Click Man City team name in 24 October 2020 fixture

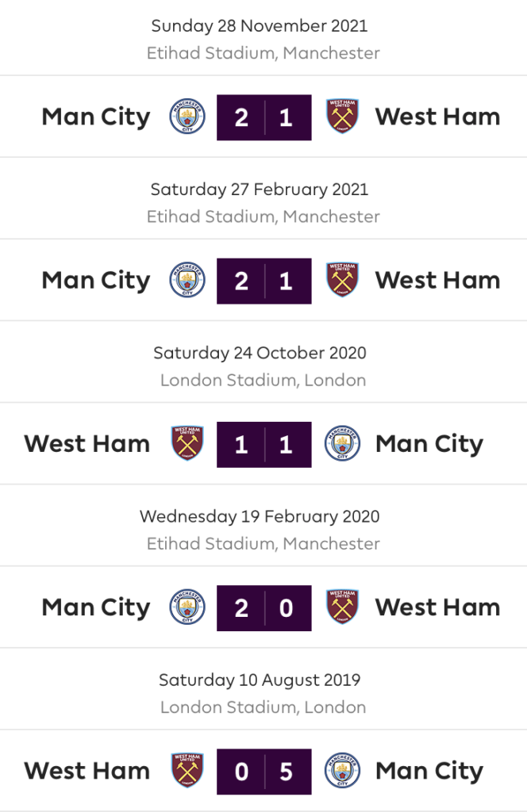[429, 444]
